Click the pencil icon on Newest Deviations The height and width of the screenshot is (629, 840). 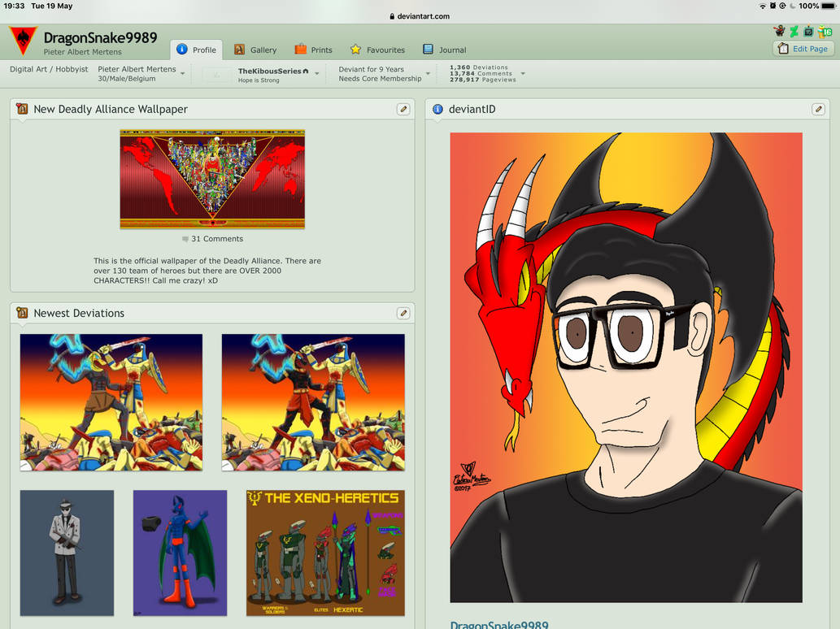(403, 313)
